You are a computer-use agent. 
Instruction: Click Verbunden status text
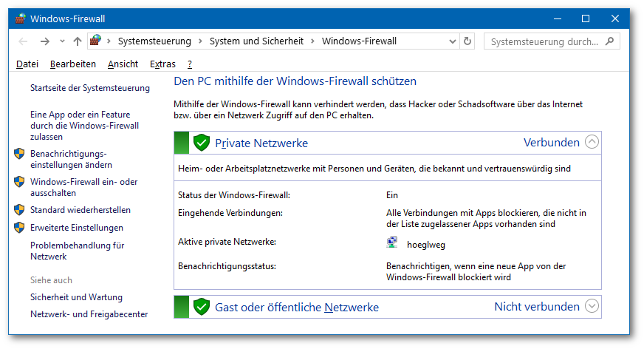pyautogui.click(x=551, y=142)
